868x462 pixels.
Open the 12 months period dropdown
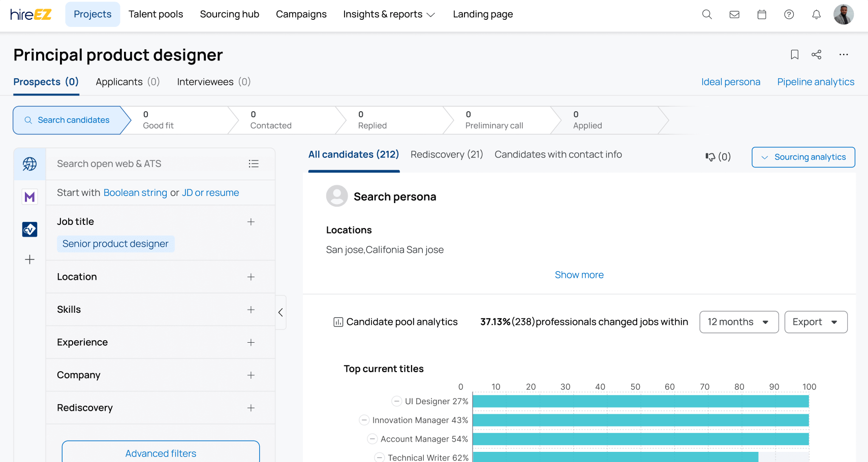tap(739, 322)
